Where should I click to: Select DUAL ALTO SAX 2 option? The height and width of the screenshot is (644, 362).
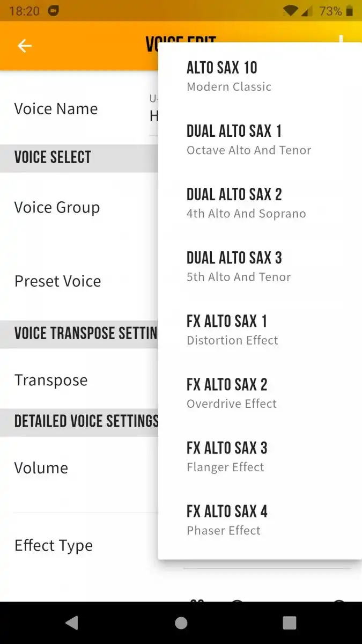260,202
